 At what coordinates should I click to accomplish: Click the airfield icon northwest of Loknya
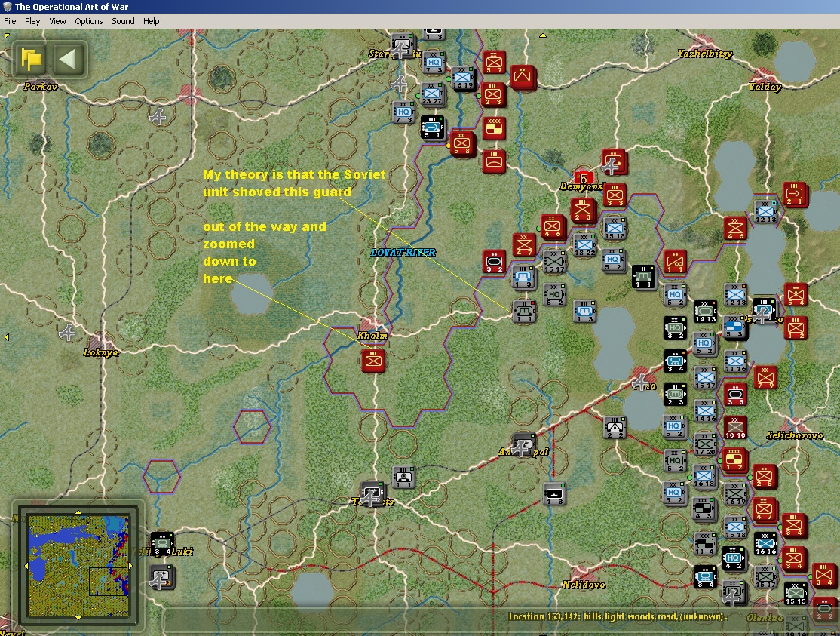pyautogui.click(x=68, y=332)
